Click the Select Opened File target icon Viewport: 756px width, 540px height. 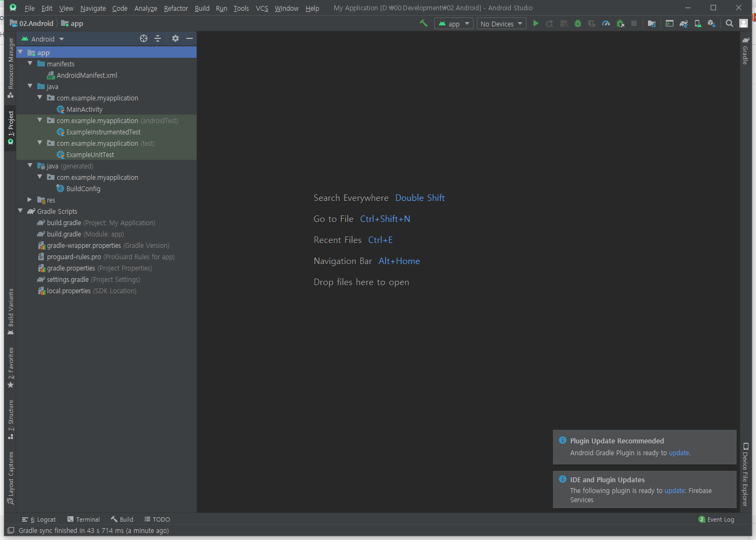(144, 38)
